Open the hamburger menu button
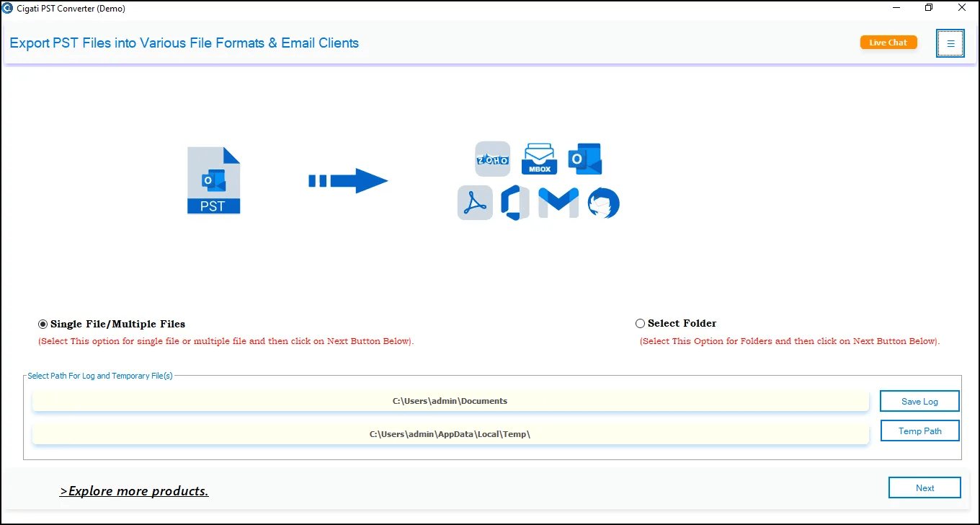The image size is (980, 525). pos(950,43)
